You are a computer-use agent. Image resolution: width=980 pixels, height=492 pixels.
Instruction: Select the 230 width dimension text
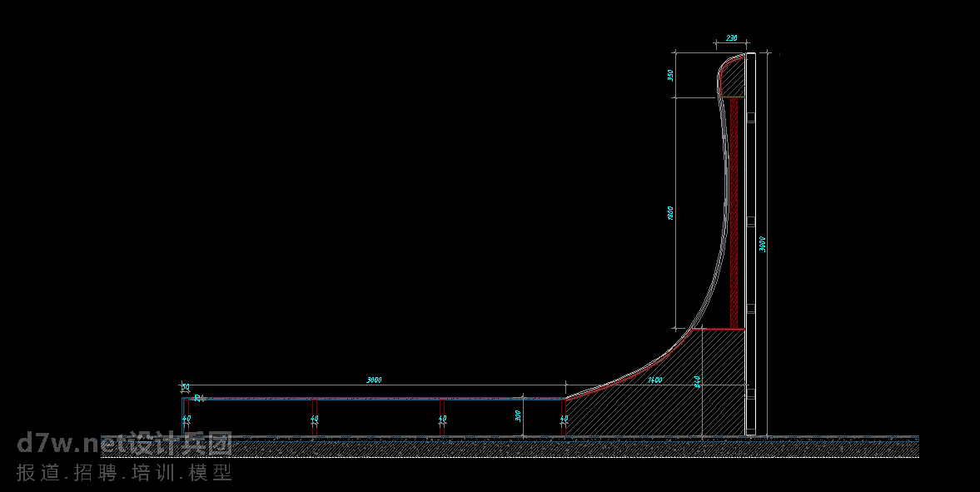click(731, 38)
